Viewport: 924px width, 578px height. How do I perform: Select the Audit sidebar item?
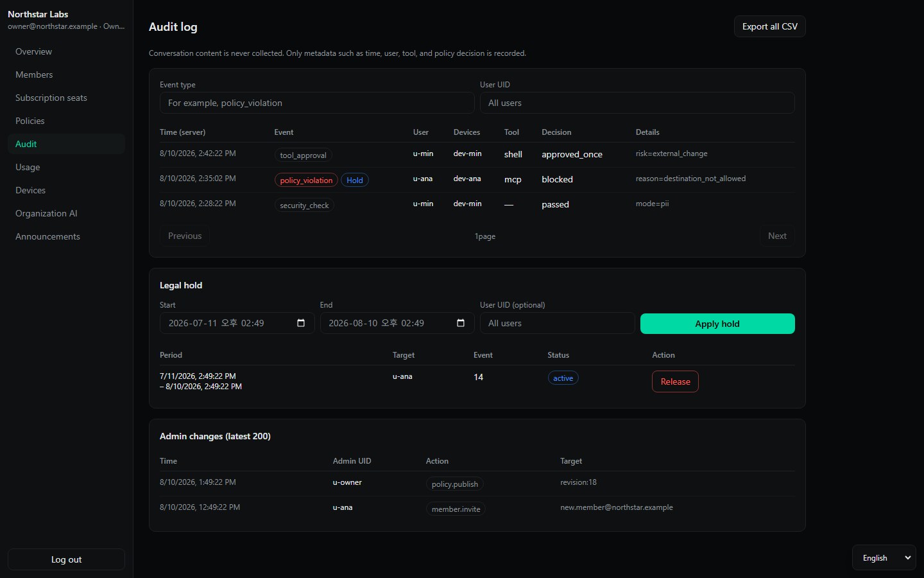click(66, 144)
